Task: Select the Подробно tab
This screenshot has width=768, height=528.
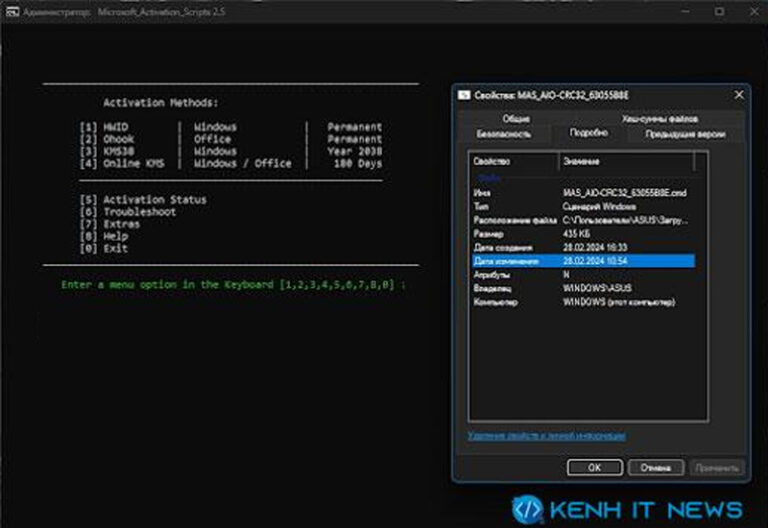Action: click(588, 133)
